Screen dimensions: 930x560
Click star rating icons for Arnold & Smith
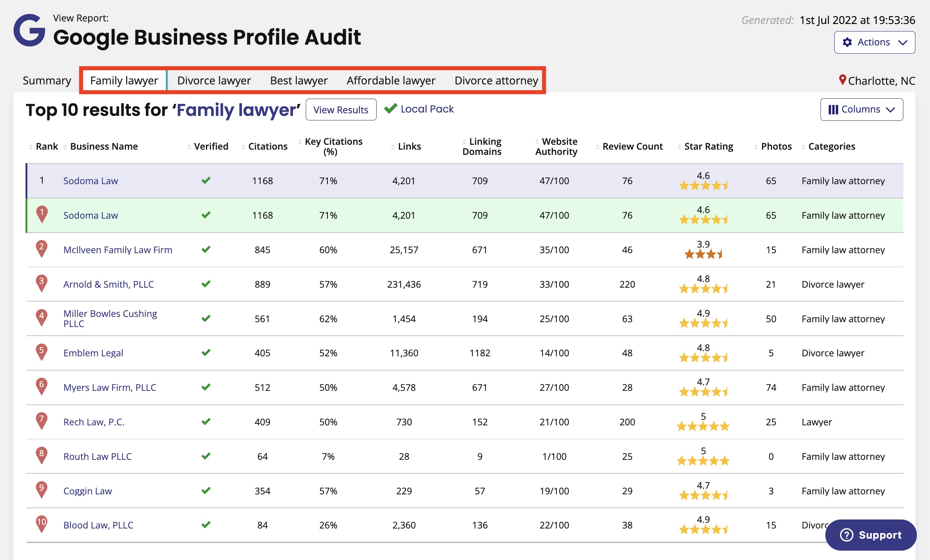pos(703,289)
